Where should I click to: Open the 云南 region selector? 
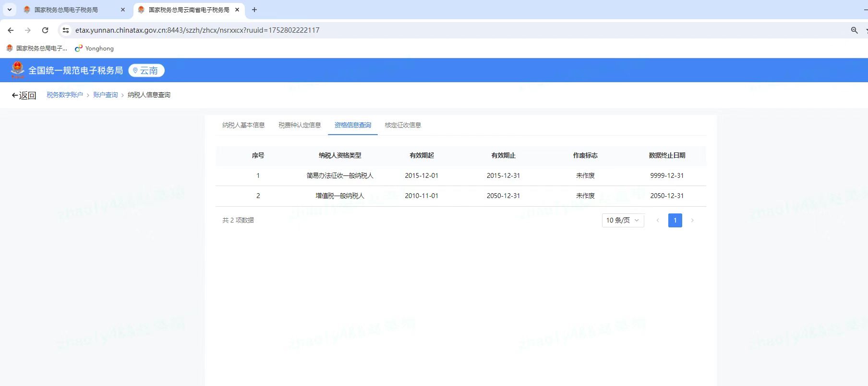pos(146,71)
